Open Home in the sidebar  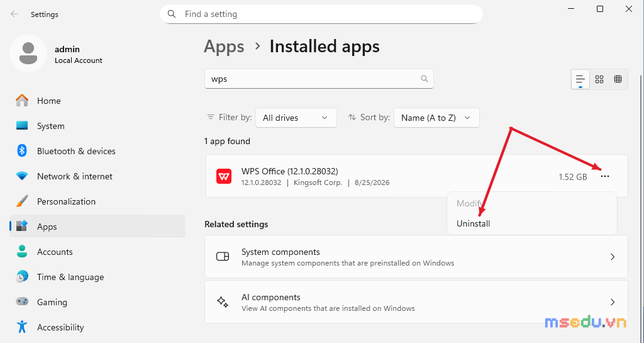point(97,101)
